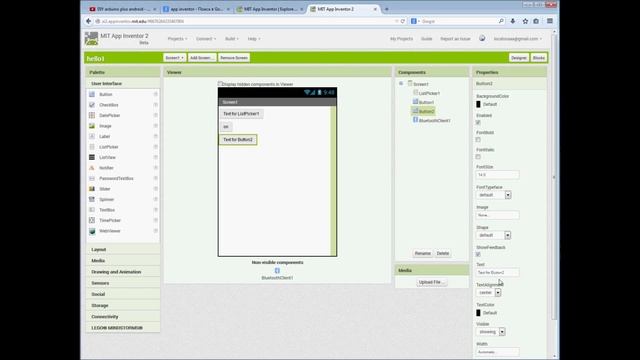Select Button1 in Components tree

[426, 102]
